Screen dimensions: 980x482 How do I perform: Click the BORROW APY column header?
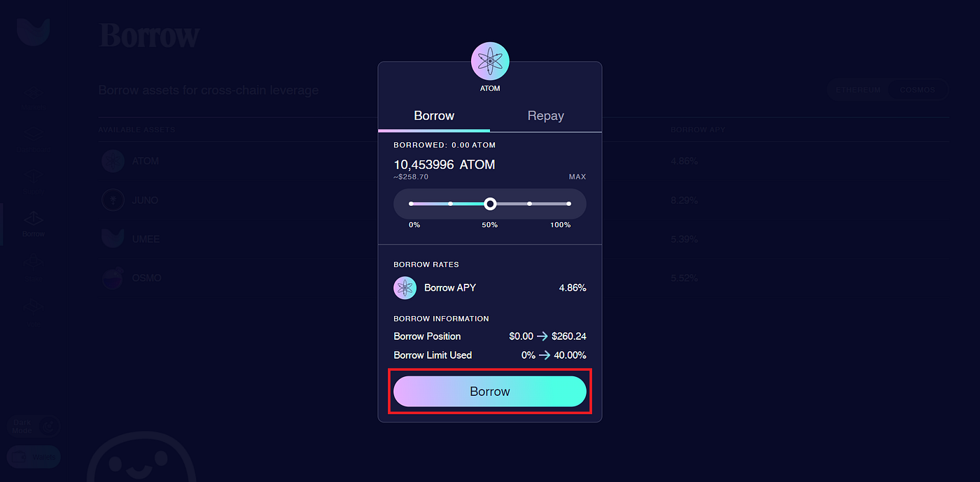(x=696, y=130)
